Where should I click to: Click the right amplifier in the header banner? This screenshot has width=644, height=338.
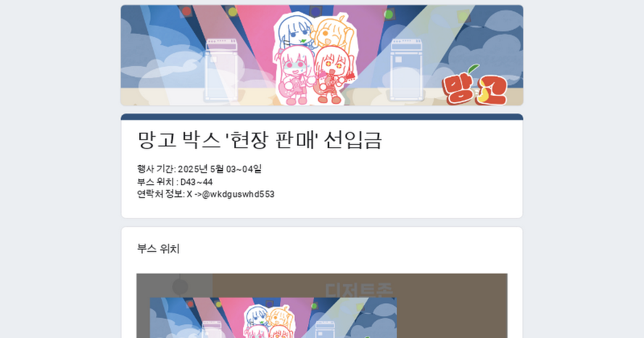click(x=408, y=69)
